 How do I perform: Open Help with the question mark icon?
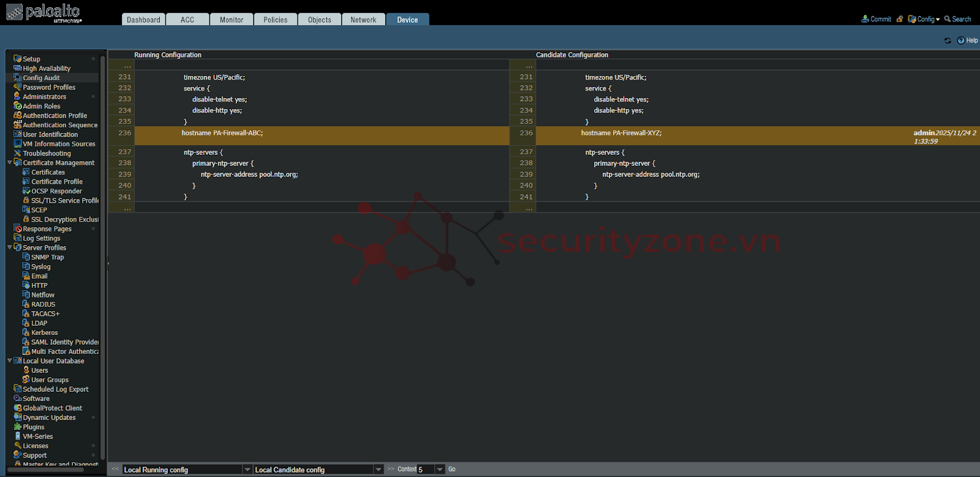coord(961,40)
